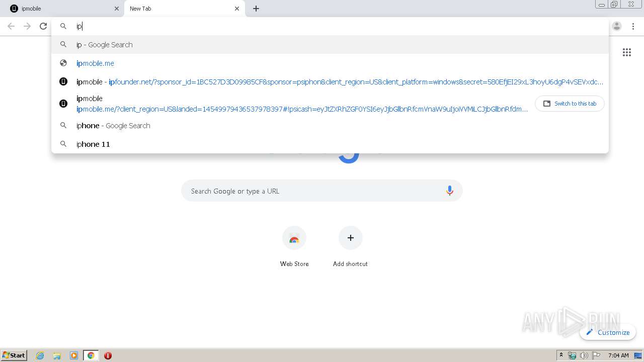Image resolution: width=644 pixels, height=362 pixels.
Task: Select the New Tab tab
Action: click(x=184, y=9)
